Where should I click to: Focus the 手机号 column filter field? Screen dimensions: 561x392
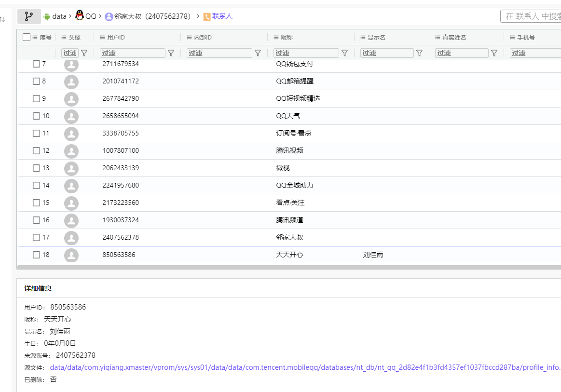[535, 53]
